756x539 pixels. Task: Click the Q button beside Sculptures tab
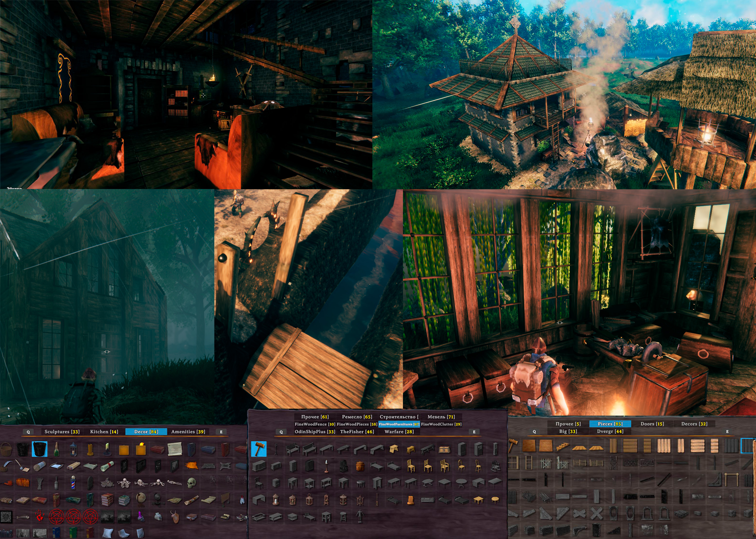tap(28, 432)
